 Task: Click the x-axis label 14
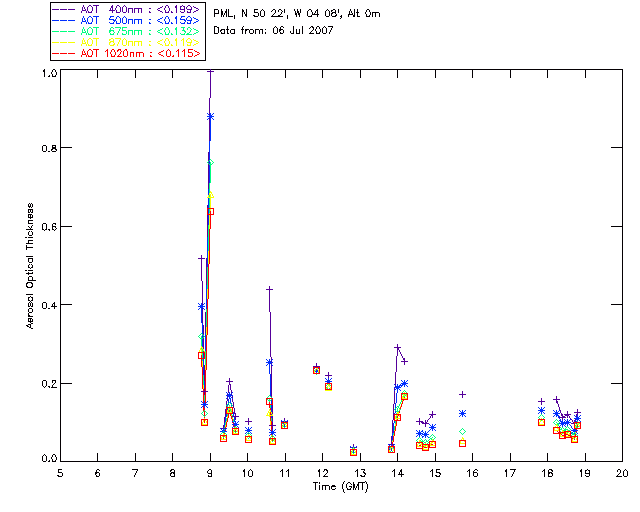pyautogui.click(x=398, y=473)
